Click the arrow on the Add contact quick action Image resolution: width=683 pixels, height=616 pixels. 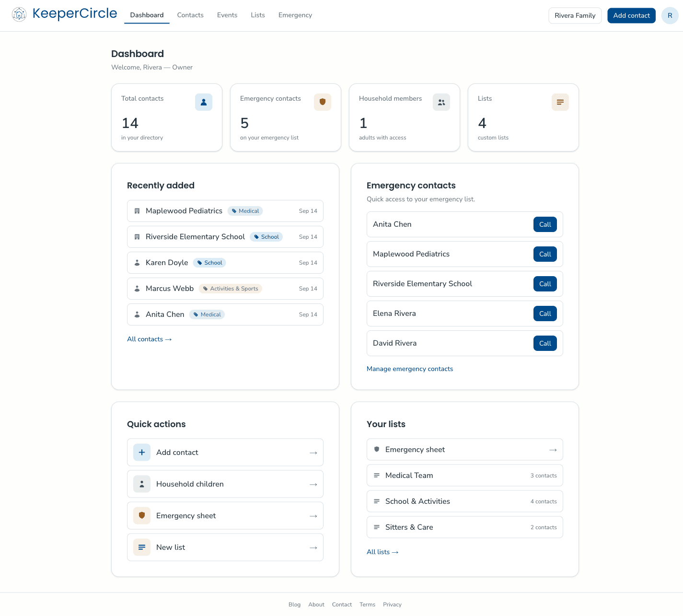coord(313,453)
